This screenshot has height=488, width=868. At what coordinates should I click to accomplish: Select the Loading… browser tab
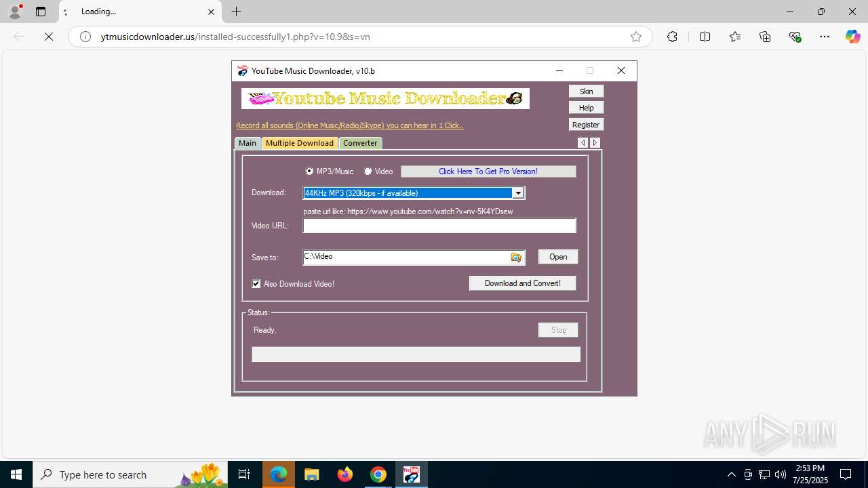click(x=140, y=12)
